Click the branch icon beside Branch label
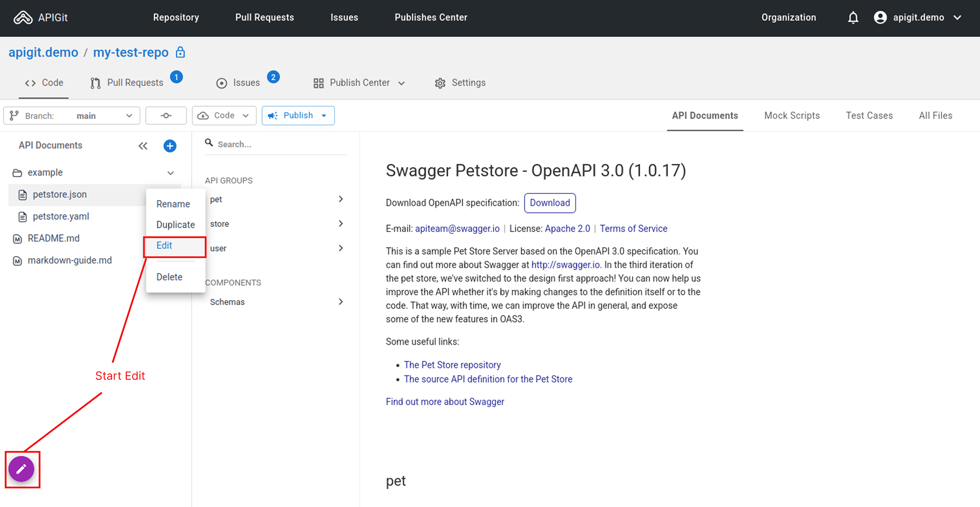 (14, 116)
